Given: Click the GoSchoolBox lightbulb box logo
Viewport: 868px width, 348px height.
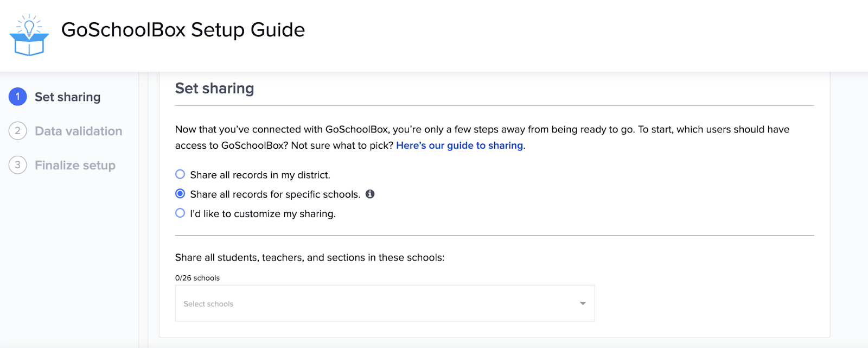Looking at the screenshot, I should point(29,35).
